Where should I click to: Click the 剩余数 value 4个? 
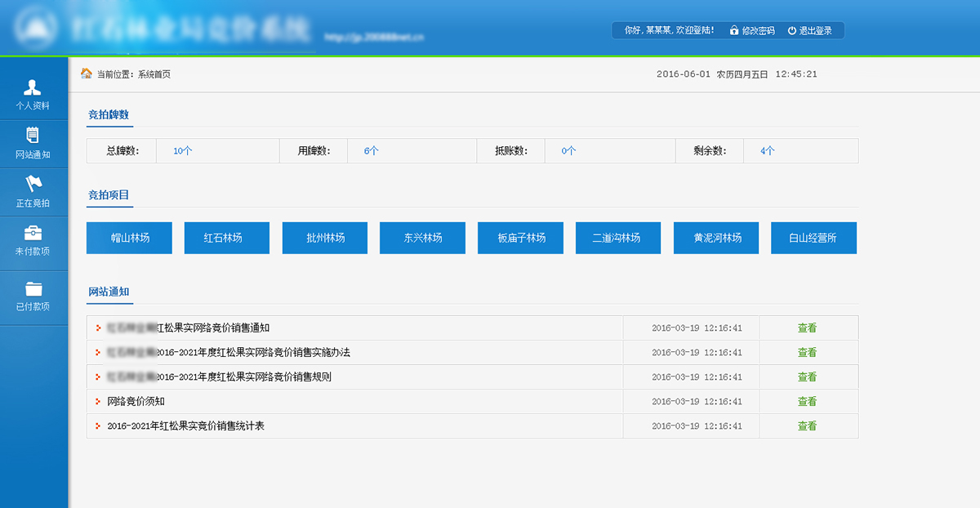click(767, 151)
